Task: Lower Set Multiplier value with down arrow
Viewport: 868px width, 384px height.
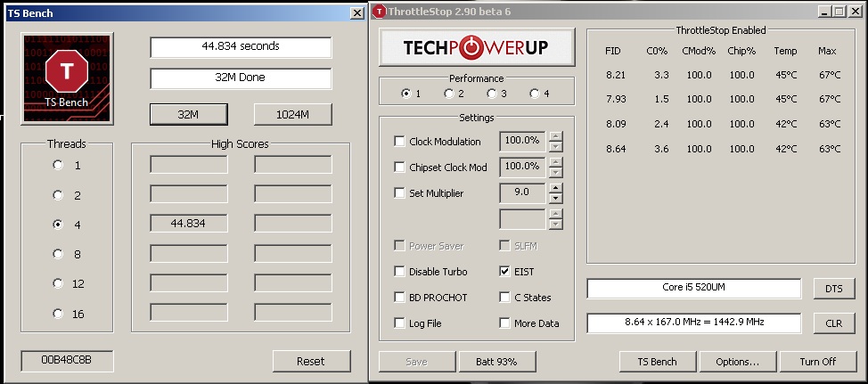Action: tap(556, 198)
